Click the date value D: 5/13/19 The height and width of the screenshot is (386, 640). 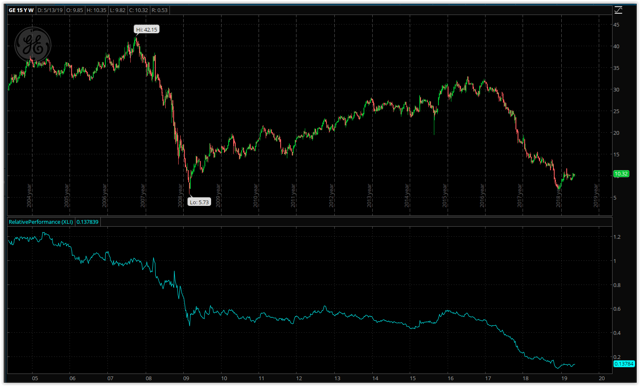(50, 10)
